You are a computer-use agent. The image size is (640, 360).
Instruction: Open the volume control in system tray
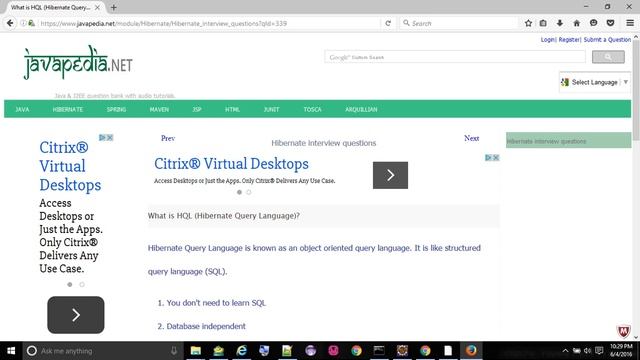click(587, 351)
